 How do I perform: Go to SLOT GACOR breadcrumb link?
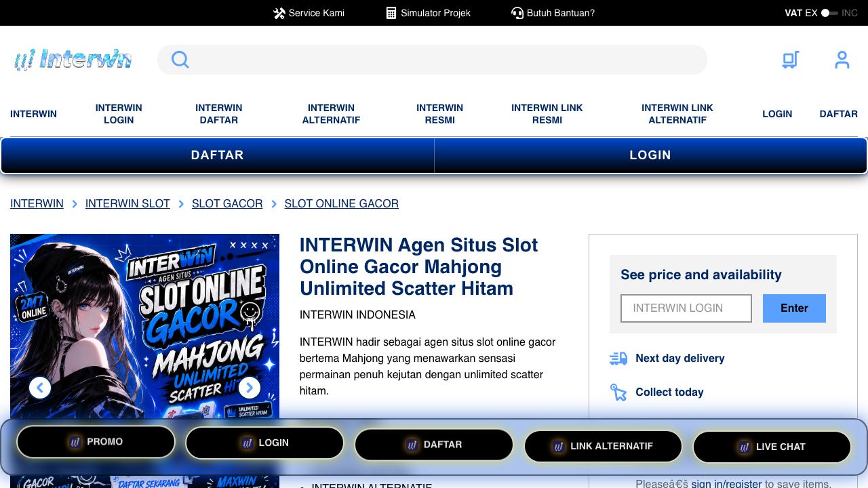coord(227,203)
